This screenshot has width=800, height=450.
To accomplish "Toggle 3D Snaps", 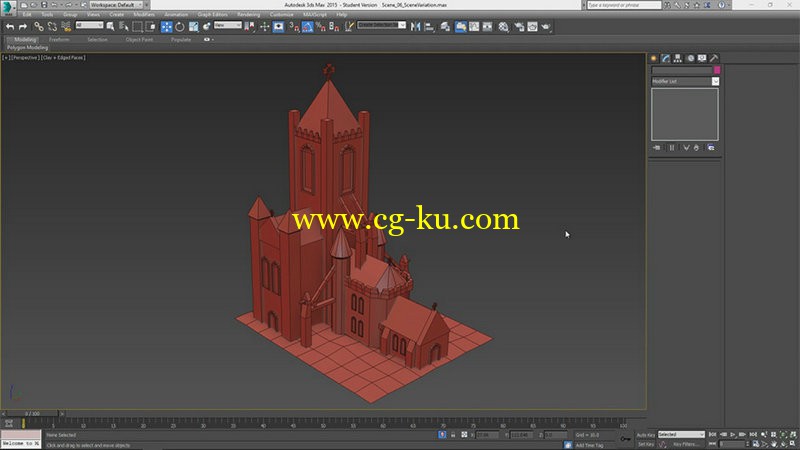I will [x=294, y=27].
